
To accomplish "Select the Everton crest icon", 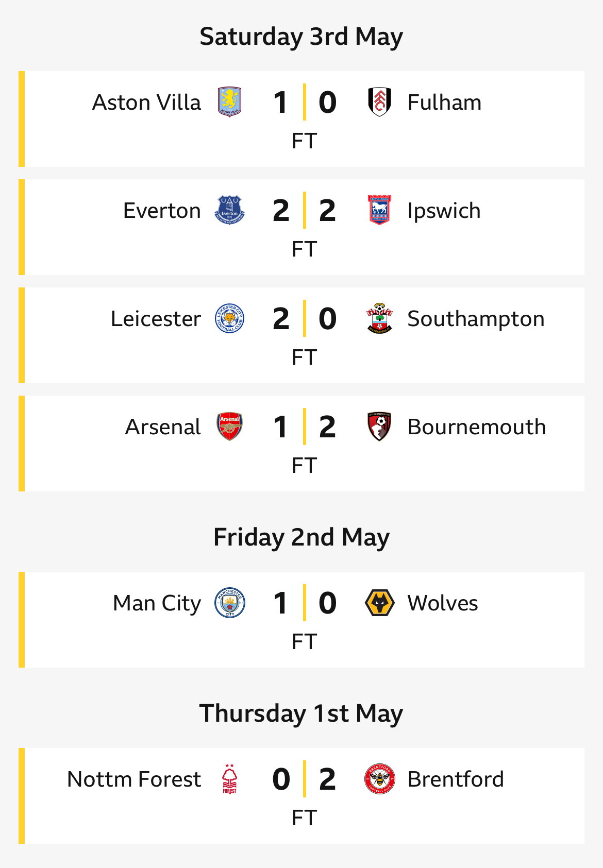I will [x=229, y=210].
